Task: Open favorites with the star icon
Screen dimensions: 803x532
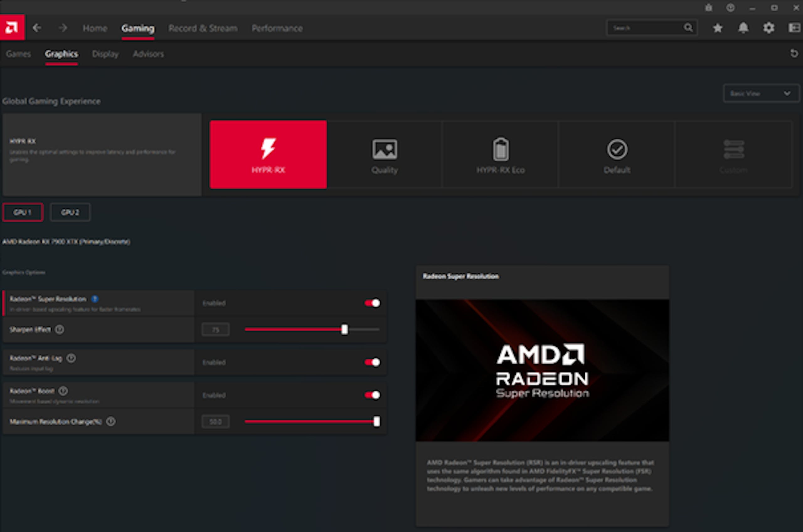Action: click(717, 28)
